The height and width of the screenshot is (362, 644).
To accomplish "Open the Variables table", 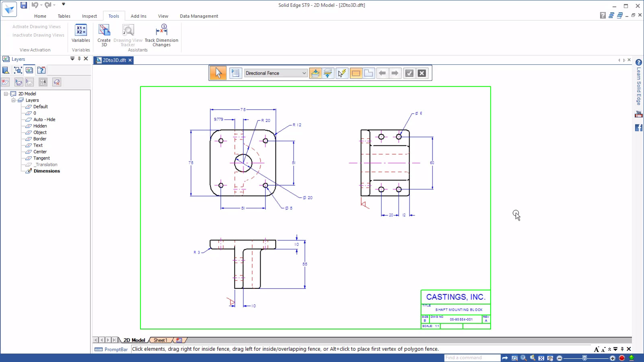I will tap(80, 34).
